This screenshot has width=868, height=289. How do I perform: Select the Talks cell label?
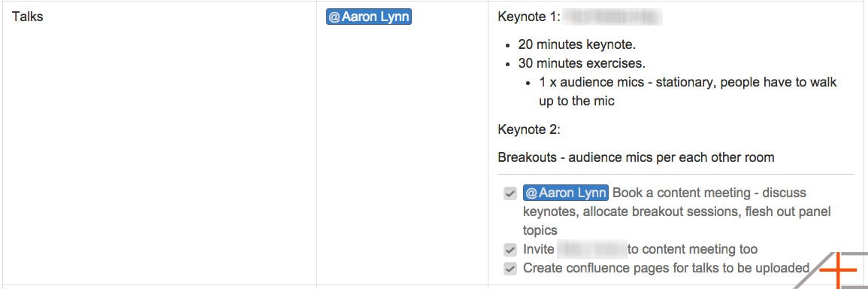[x=27, y=17]
